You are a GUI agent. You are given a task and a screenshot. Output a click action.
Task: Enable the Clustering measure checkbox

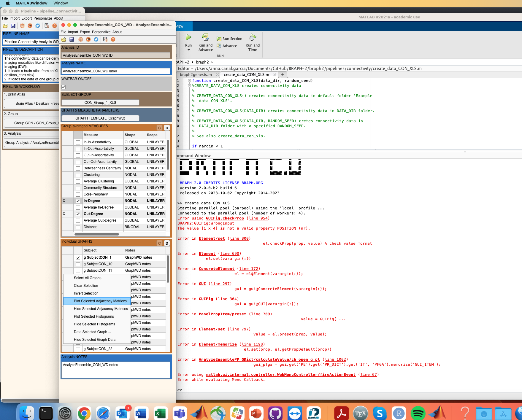click(78, 175)
